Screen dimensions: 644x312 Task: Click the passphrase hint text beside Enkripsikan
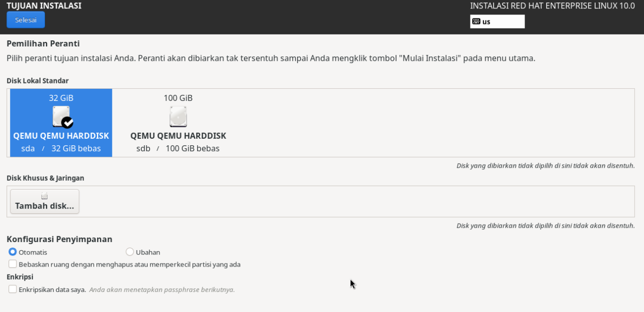(162, 290)
